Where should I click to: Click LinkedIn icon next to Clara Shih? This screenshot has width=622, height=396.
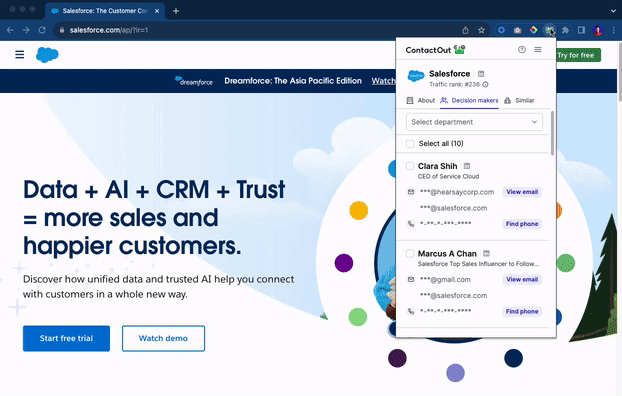tap(467, 166)
